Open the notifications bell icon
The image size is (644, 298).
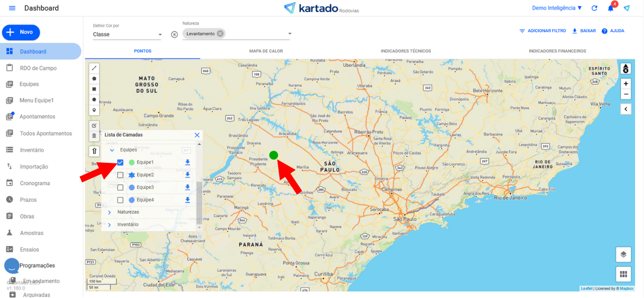click(611, 8)
